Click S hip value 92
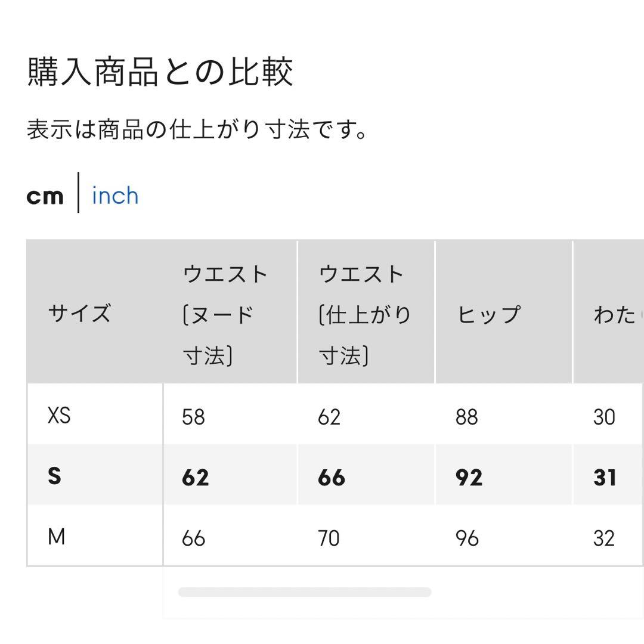The width and height of the screenshot is (644, 644). pos(468,478)
